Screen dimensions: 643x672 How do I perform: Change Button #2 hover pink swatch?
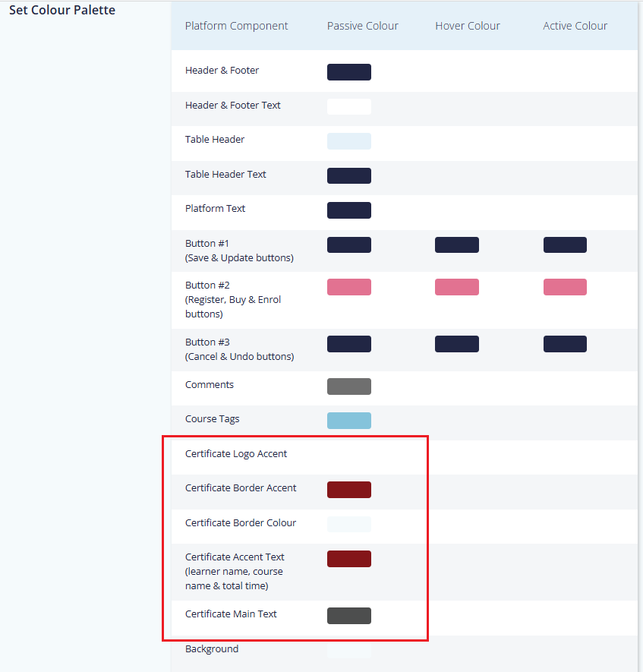[457, 287]
